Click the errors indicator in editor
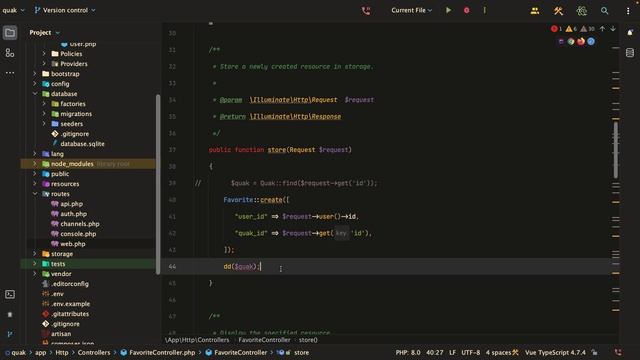This screenshot has height=360, width=640. [x=556, y=29]
